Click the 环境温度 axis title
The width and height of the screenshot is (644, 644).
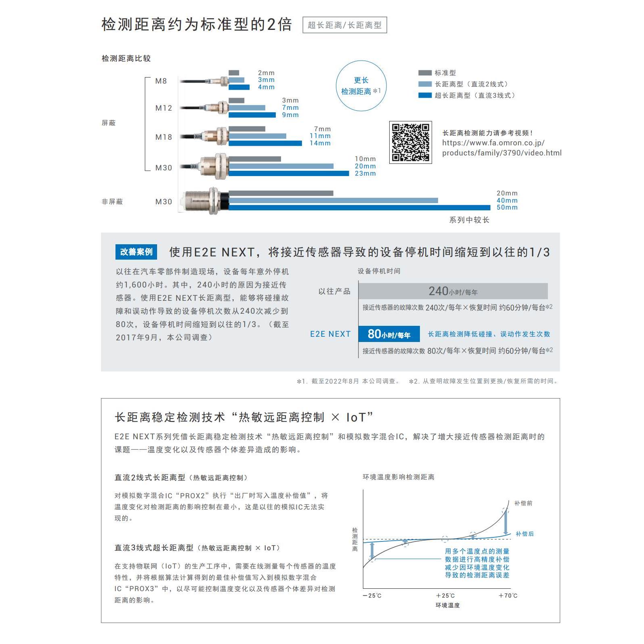coord(448,605)
